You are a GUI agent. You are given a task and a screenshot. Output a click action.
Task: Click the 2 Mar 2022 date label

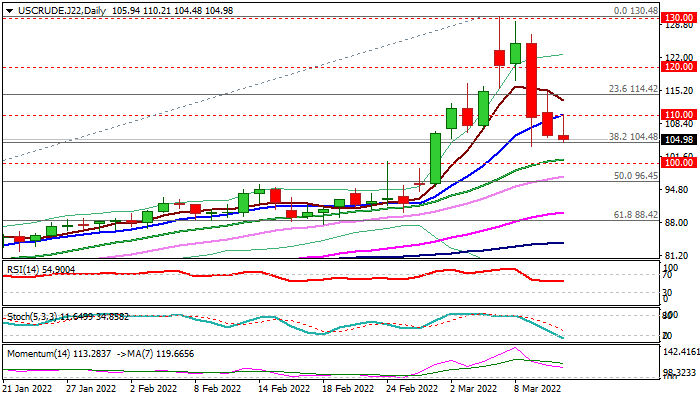click(473, 388)
